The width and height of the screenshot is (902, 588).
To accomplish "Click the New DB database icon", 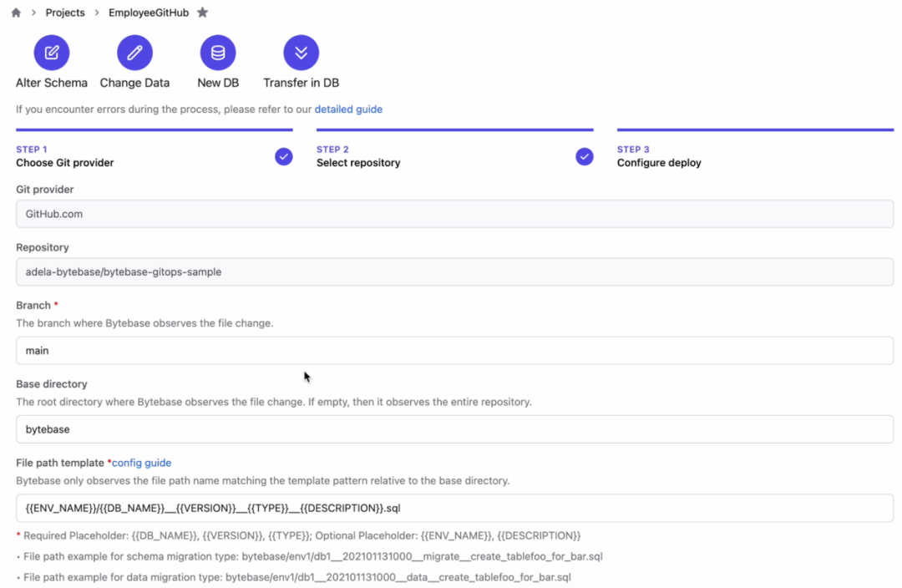I will point(218,53).
